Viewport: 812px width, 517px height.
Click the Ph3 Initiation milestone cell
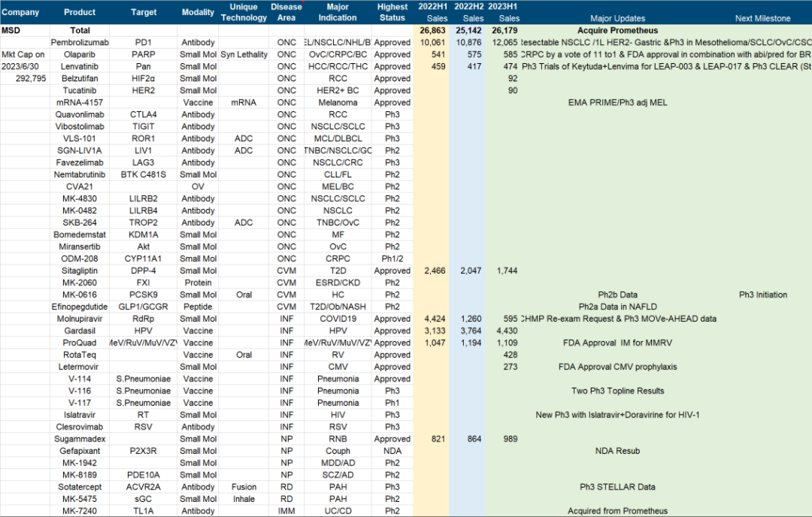click(x=763, y=295)
